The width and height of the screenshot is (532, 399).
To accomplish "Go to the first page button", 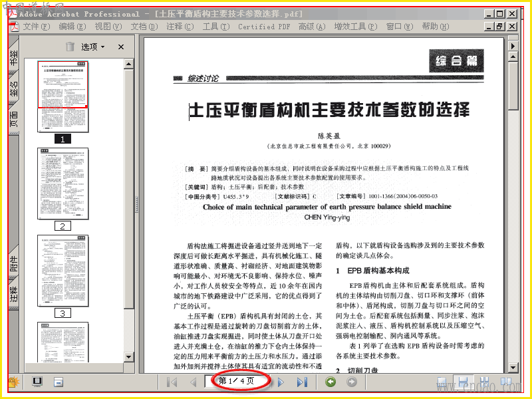I will click(x=172, y=382).
